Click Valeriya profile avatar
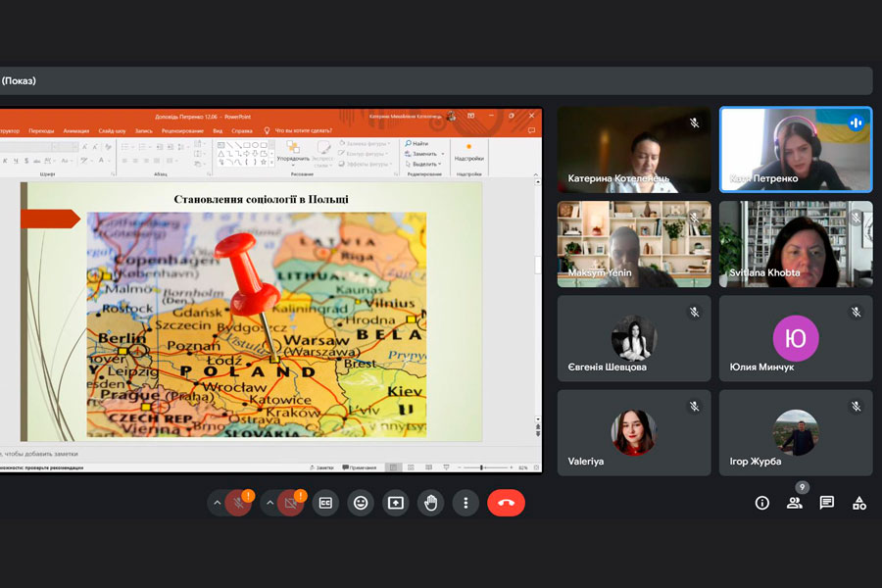The image size is (882, 588). click(x=634, y=432)
